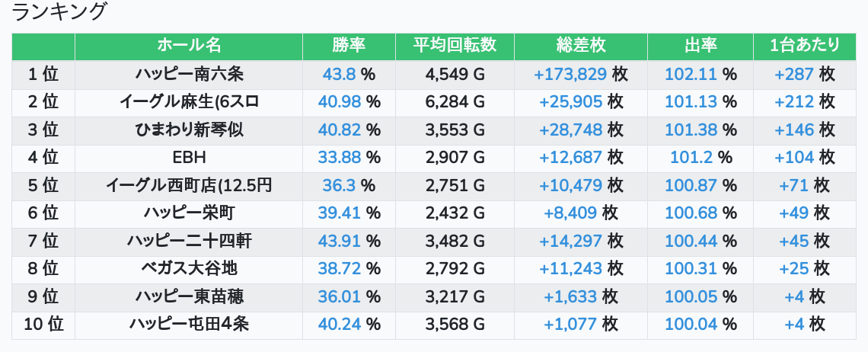The image size is (868, 352).
Task: Click the +173,829 total difference value
Action: coord(570,75)
